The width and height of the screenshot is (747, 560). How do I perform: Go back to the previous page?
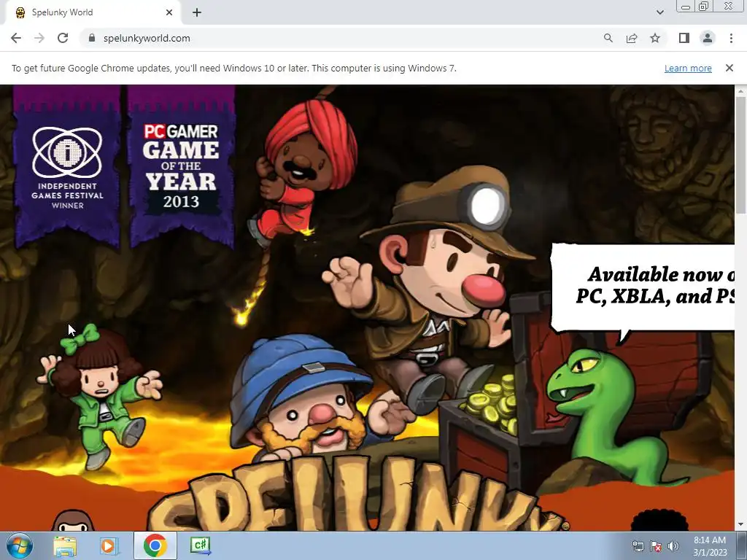click(16, 38)
